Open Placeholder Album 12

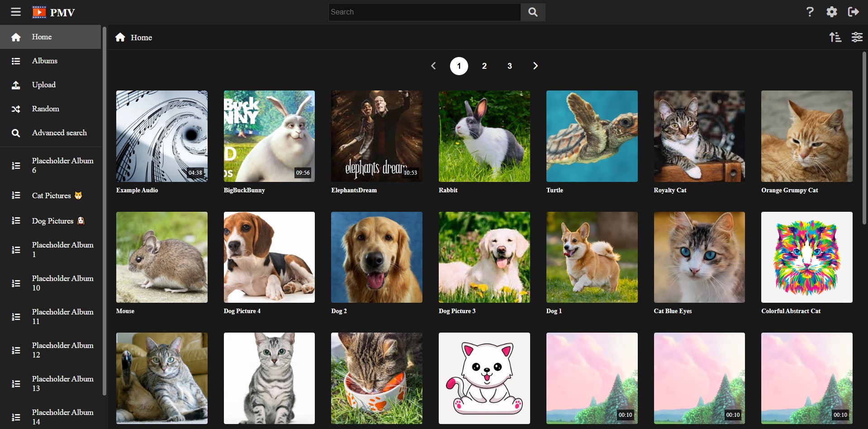point(50,350)
